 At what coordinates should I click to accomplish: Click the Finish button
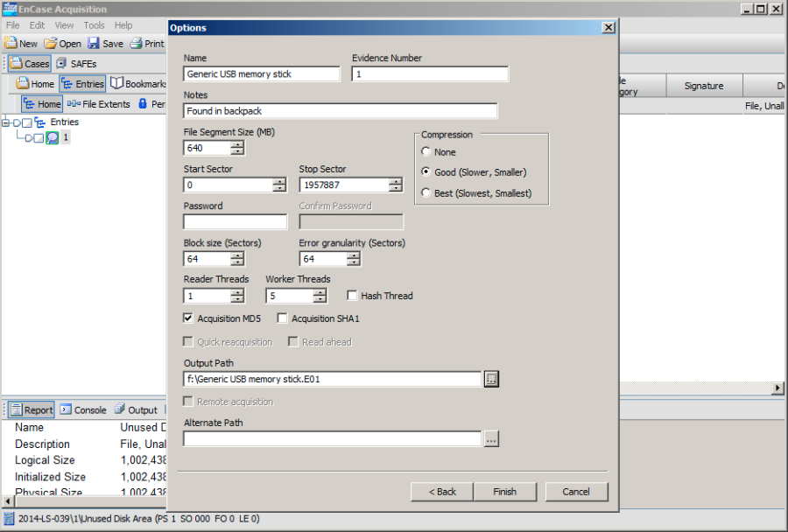(x=505, y=491)
